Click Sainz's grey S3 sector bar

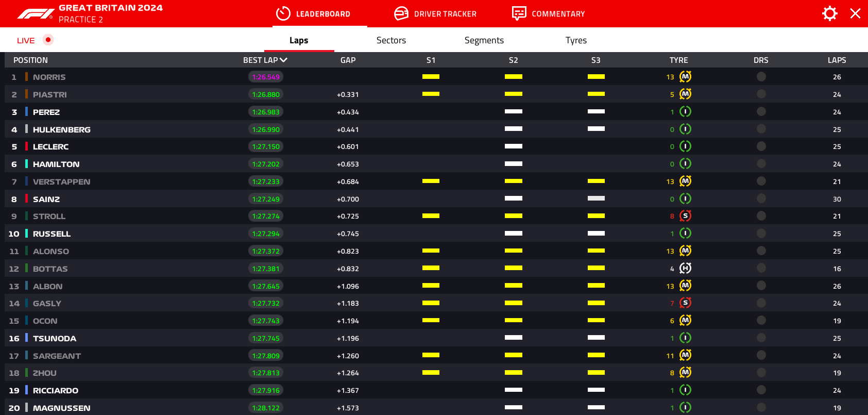[596, 198]
